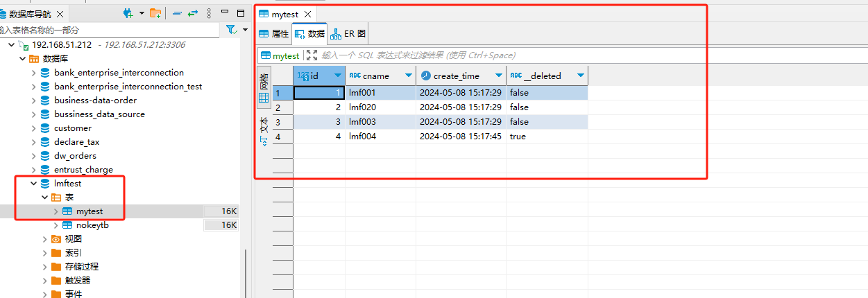The image size is (868, 298).
Task: Collapse the 数据库 folder node
Action: [22, 58]
